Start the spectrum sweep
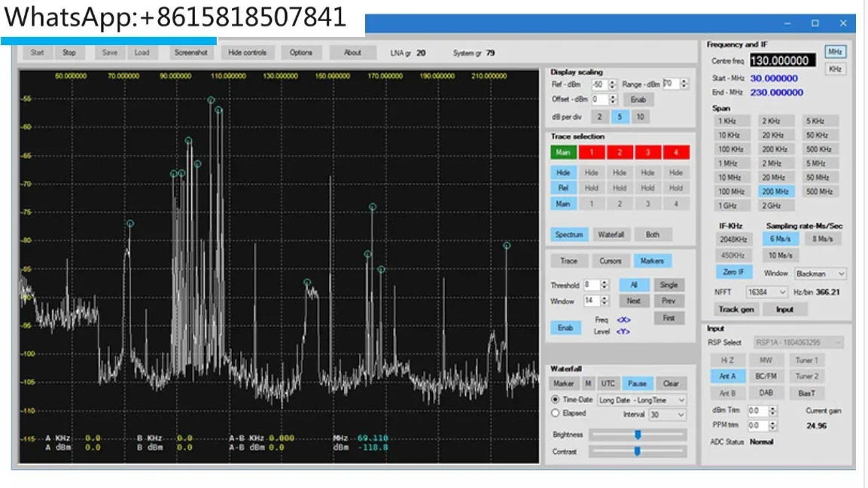This screenshot has height=488, width=868. click(x=36, y=52)
